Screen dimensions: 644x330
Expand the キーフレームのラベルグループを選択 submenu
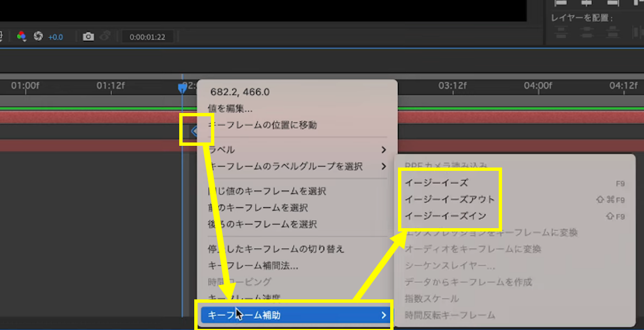pyautogui.click(x=288, y=165)
